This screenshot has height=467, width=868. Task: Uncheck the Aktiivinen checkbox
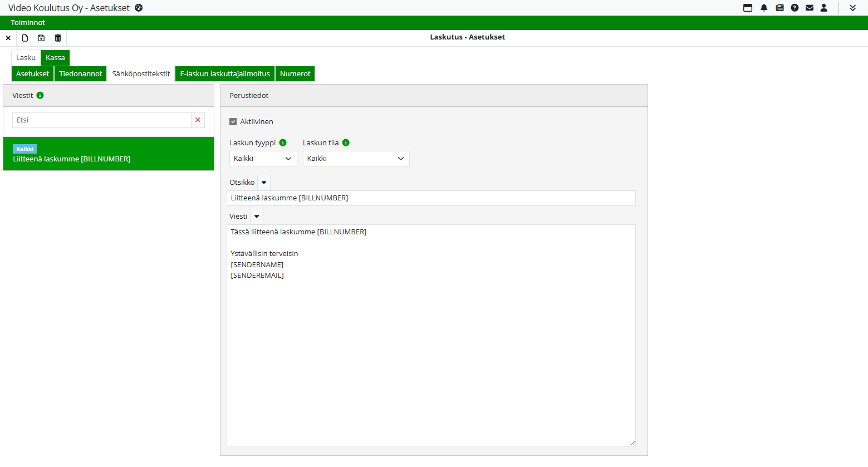233,121
